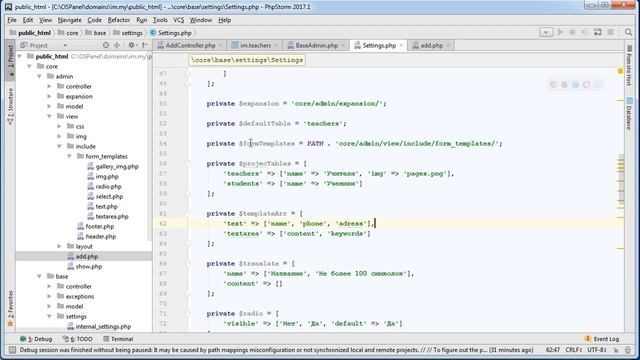Screen dimensions: 640x360
Task: Close the AddController.php tab
Action: 221,45
